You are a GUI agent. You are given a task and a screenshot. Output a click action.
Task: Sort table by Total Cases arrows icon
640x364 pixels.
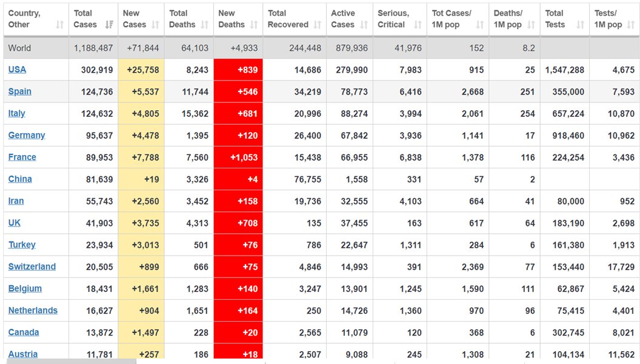[x=109, y=25]
